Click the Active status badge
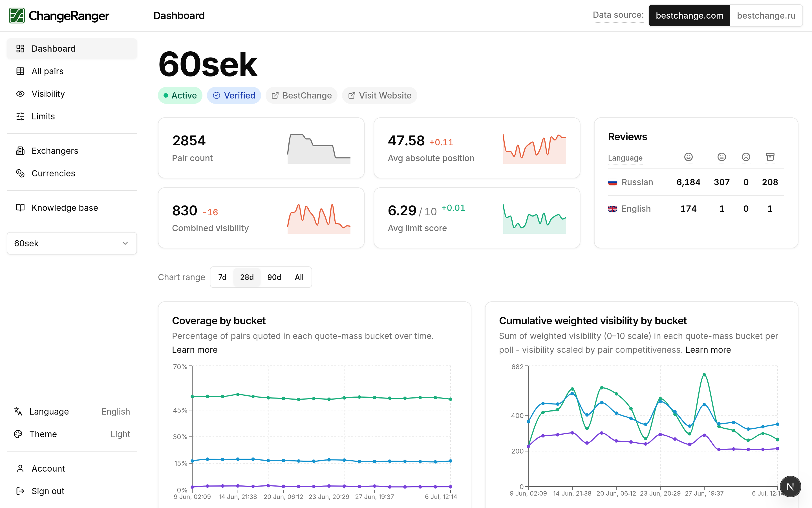 pos(180,95)
